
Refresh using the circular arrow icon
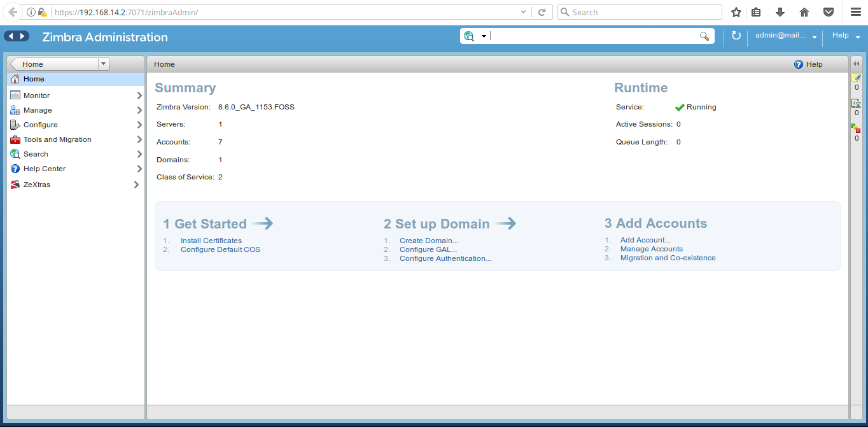[x=736, y=36]
